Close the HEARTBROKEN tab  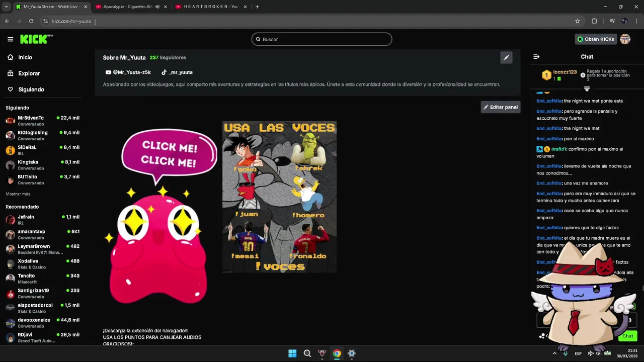tap(245, 7)
